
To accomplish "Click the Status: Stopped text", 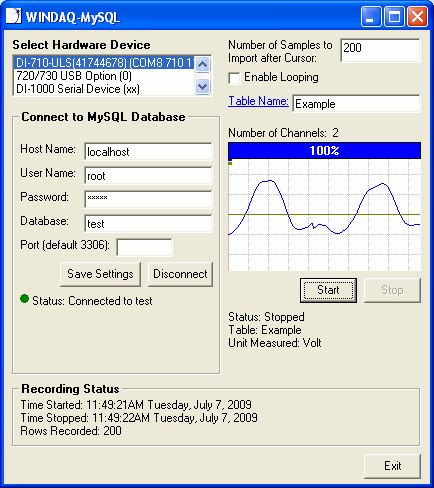I will coord(266,317).
